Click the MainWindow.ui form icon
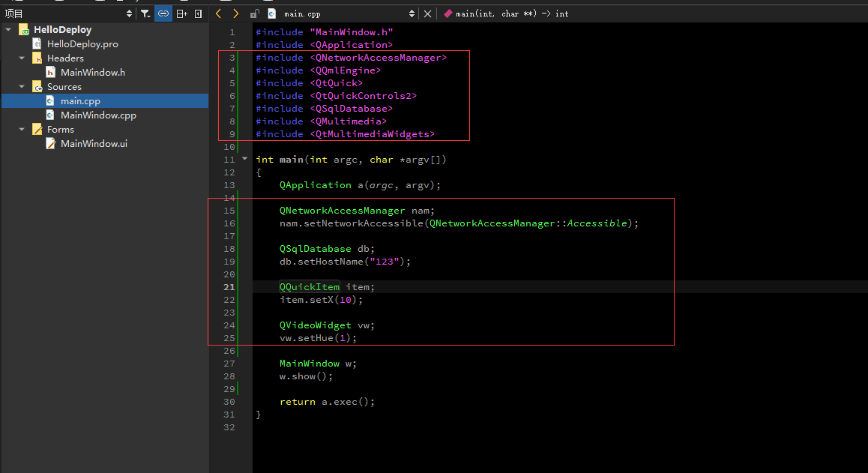Viewport: 868px width, 473px height. pyautogui.click(x=50, y=143)
